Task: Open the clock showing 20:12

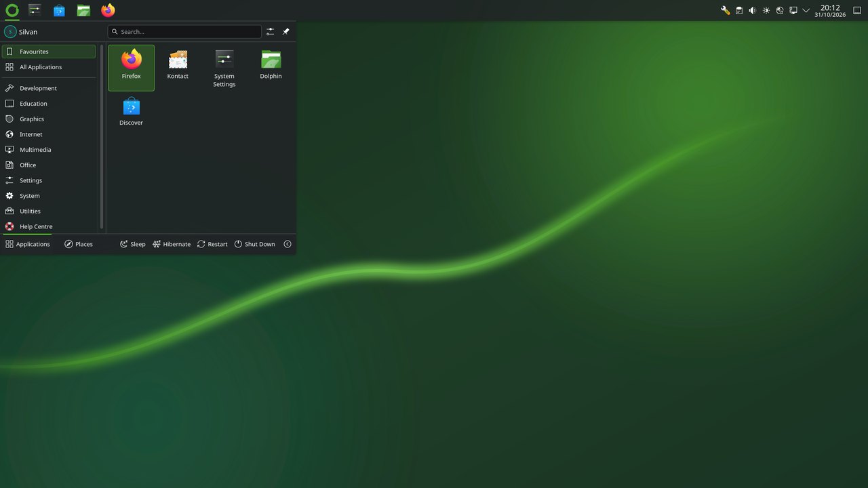Action: pos(830,10)
